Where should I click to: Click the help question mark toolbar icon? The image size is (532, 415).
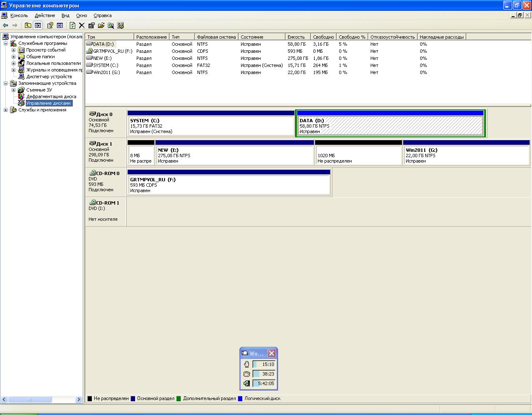coord(50,25)
